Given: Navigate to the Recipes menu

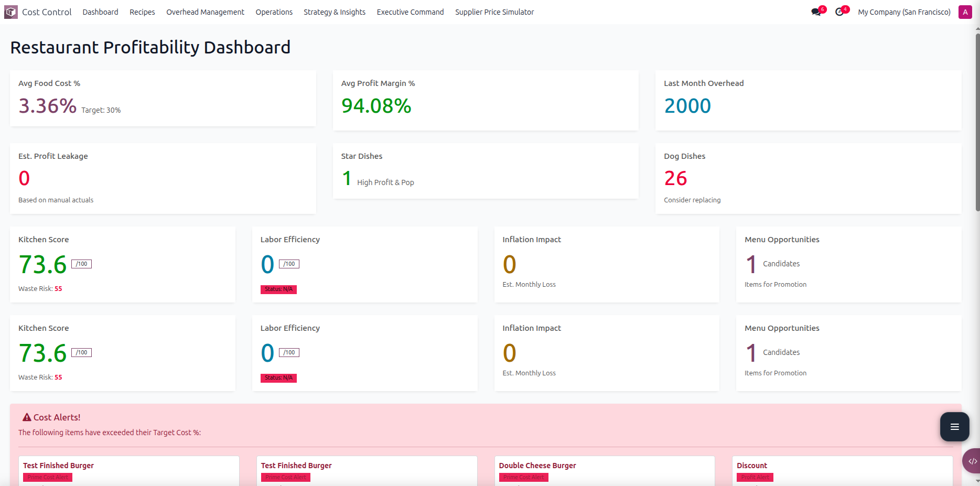Looking at the screenshot, I should coord(142,12).
